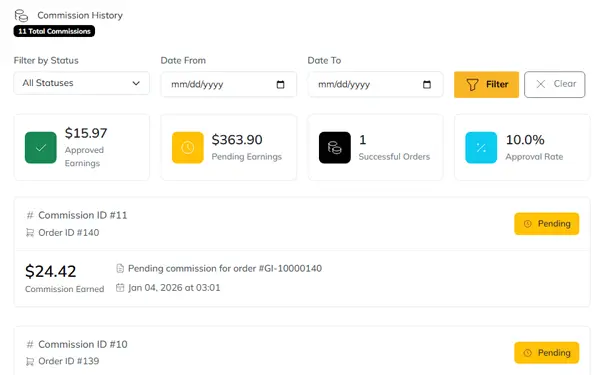
Task: Click the Filter by Status label
Action: pos(46,60)
